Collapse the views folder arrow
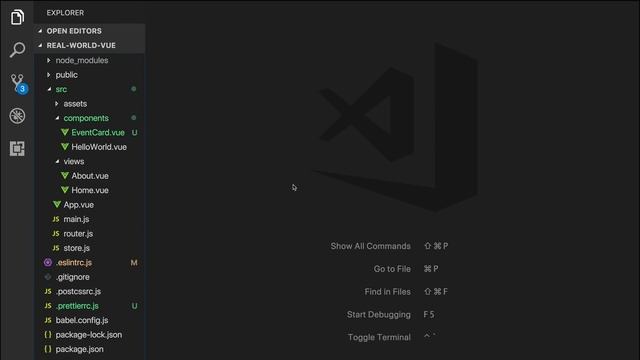The height and width of the screenshot is (360, 640). (57, 161)
